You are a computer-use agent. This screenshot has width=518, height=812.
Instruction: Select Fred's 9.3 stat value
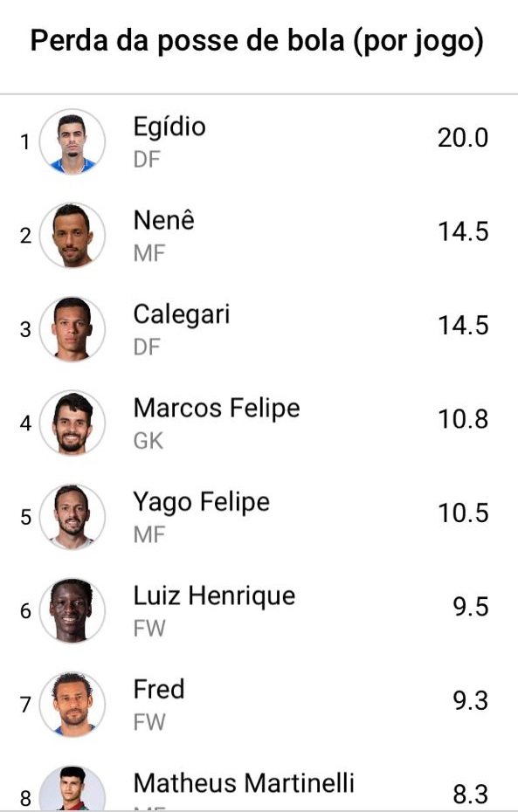[x=470, y=700]
